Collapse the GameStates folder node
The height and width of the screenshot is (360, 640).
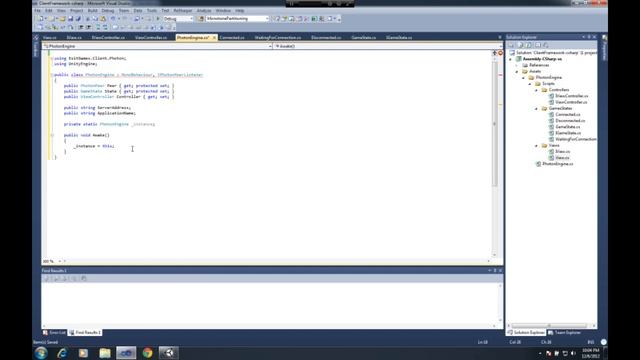pyautogui.click(x=536, y=109)
